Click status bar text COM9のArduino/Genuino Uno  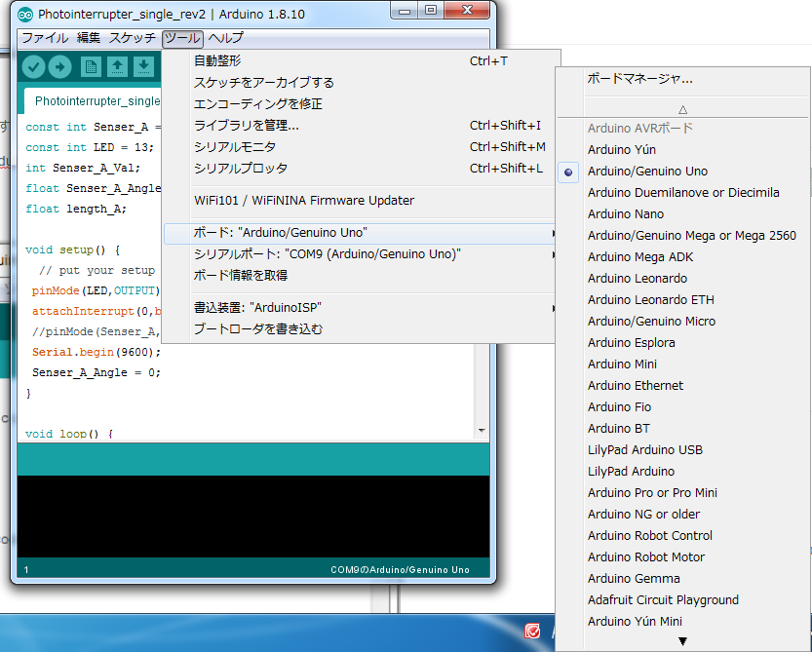[400, 570]
